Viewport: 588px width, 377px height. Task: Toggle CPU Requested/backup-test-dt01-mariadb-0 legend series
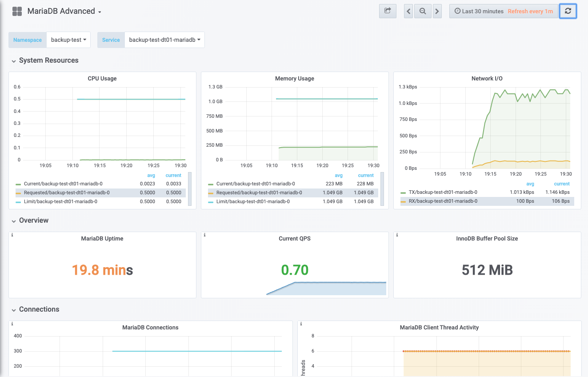(67, 193)
